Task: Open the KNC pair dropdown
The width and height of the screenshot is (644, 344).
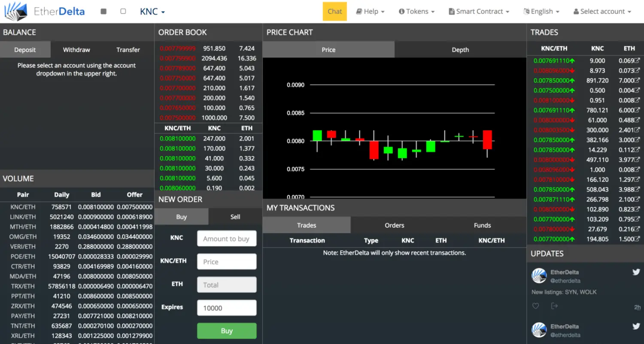Action: click(x=152, y=11)
